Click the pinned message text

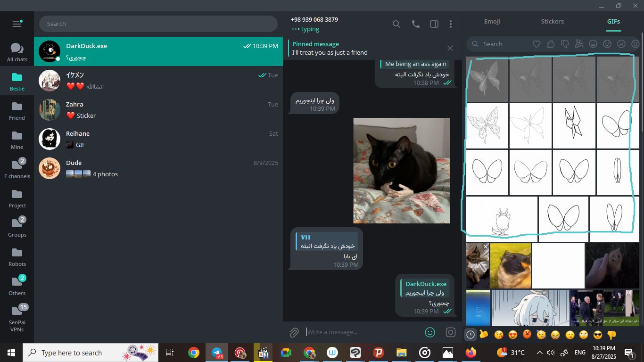[330, 52]
